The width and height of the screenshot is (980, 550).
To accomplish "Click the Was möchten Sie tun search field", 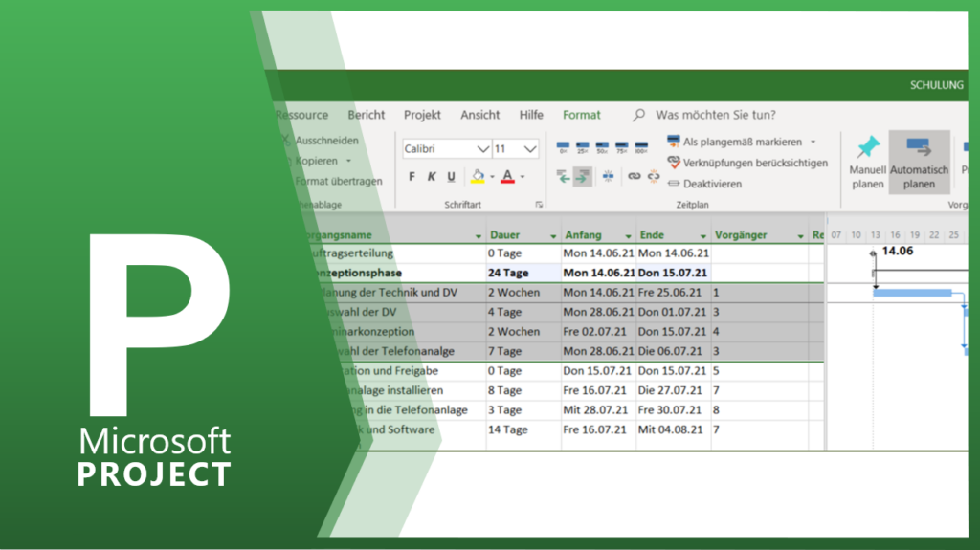I will tap(716, 115).
